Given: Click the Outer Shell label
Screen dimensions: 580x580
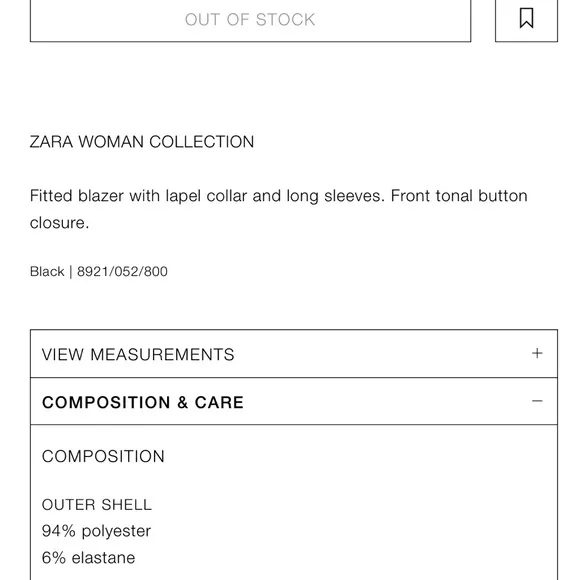Looking at the screenshot, I should point(97,505).
